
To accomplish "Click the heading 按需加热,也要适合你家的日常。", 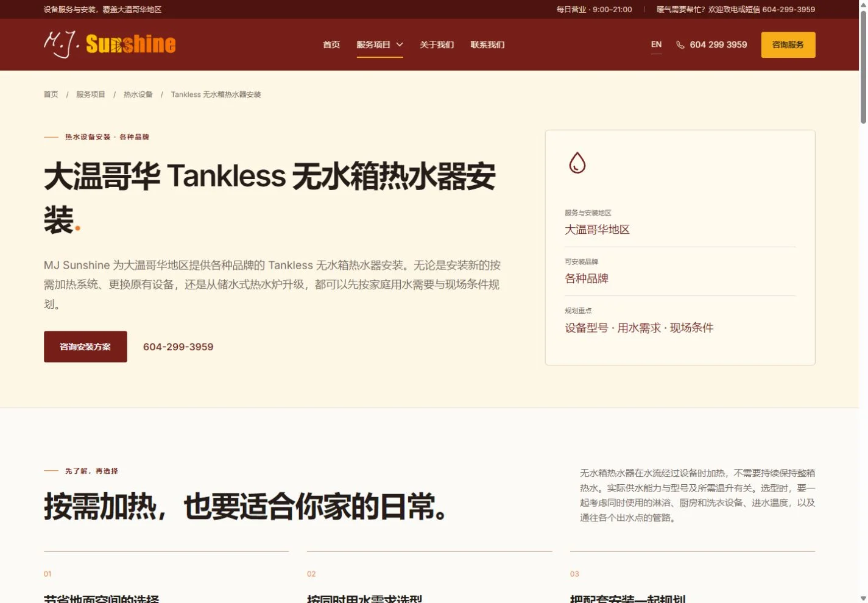I will 247,507.
